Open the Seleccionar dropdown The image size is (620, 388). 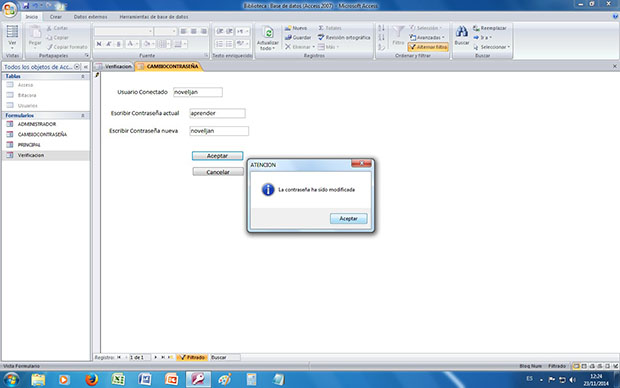(x=491, y=47)
